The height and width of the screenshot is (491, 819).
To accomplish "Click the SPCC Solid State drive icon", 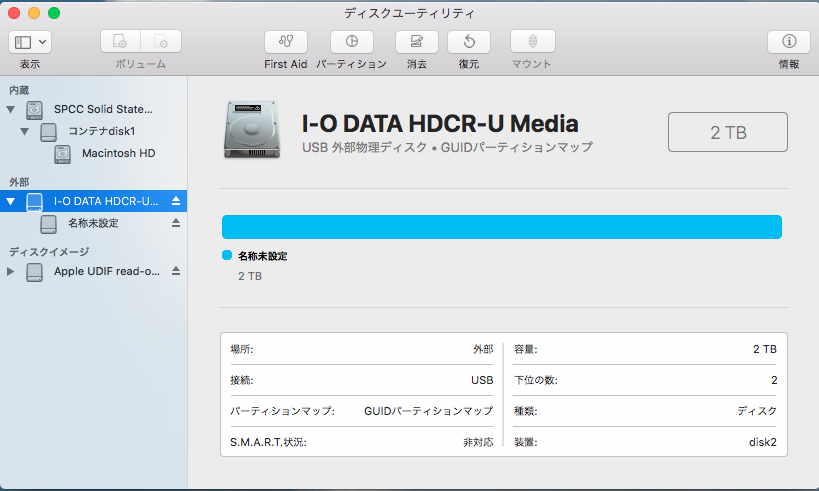I will pos(34,110).
